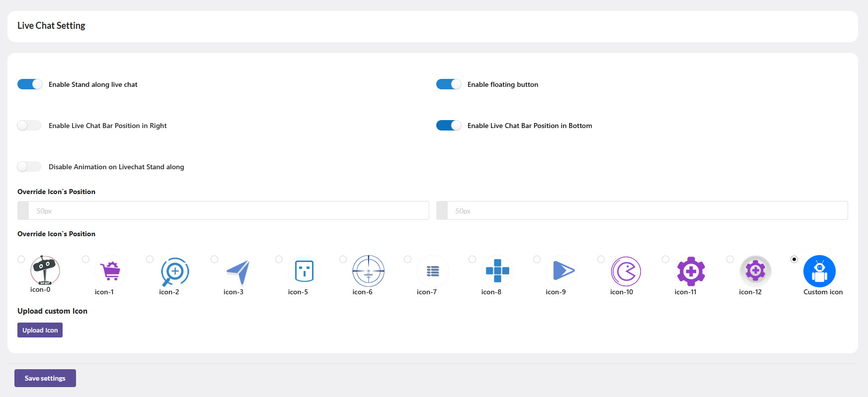Click the paper plane icon-3 image
The width and height of the screenshot is (868, 397).
pyautogui.click(x=239, y=271)
